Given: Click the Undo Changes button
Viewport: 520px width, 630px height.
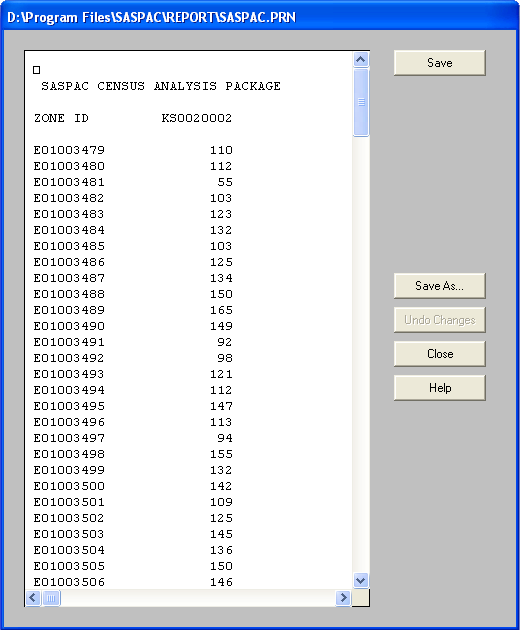Looking at the screenshot, I should 440,320.
